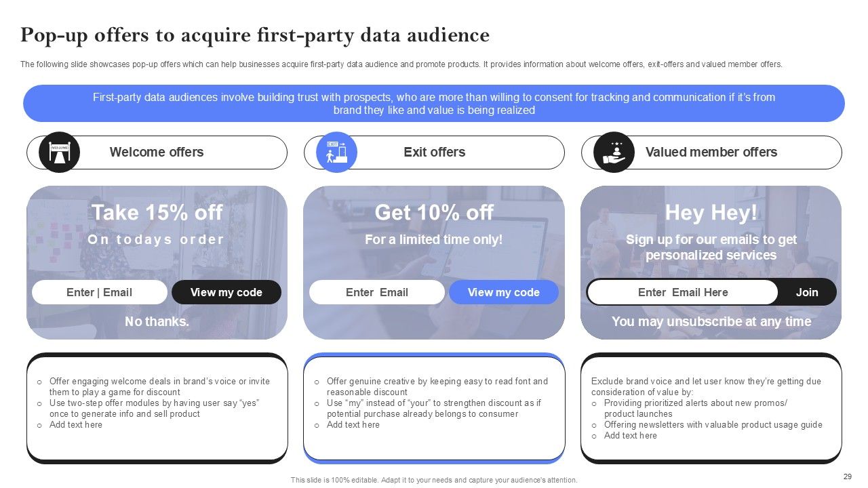The width and height of the screenshot is (868, 488).
Task: Click the Get 10% off headline
Action: tap(434, 212)
